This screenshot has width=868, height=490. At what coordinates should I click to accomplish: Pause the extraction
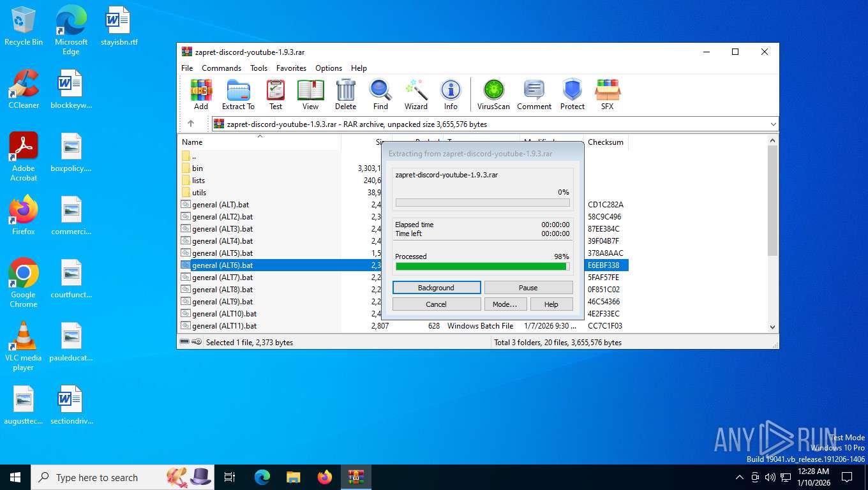point(528,288)
